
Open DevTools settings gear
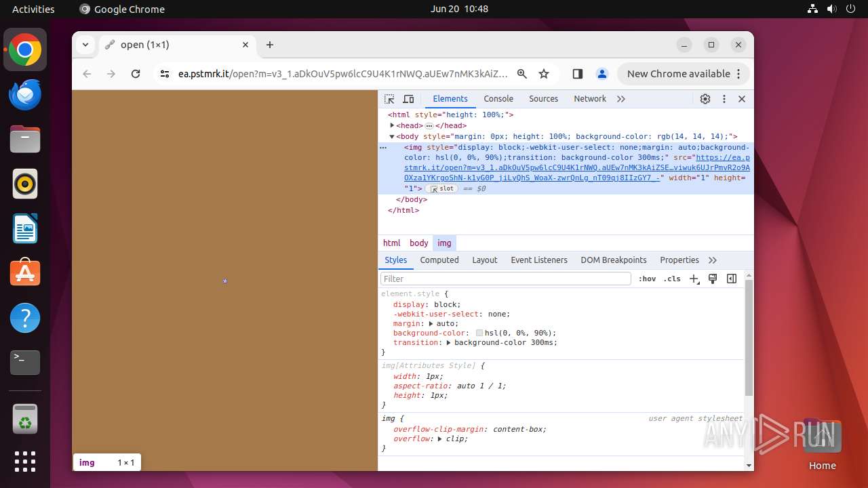pos(705,99)
